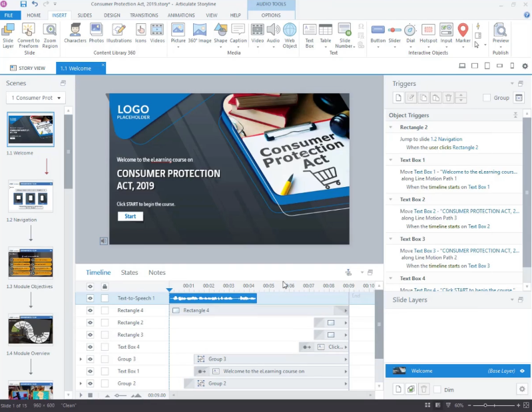Screen dimensions: 532x412
Task: Open Content Library Photos
Action: point(97,33)
